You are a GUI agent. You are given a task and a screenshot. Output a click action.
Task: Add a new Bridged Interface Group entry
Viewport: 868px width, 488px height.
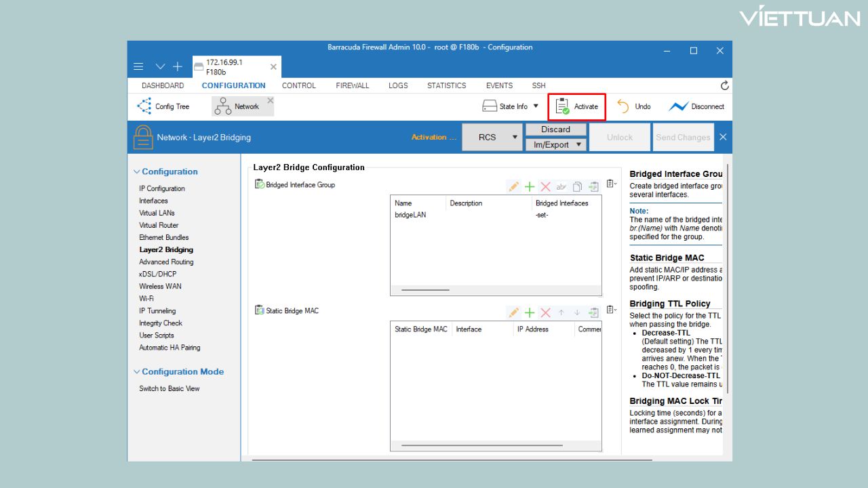coord(530,187)
